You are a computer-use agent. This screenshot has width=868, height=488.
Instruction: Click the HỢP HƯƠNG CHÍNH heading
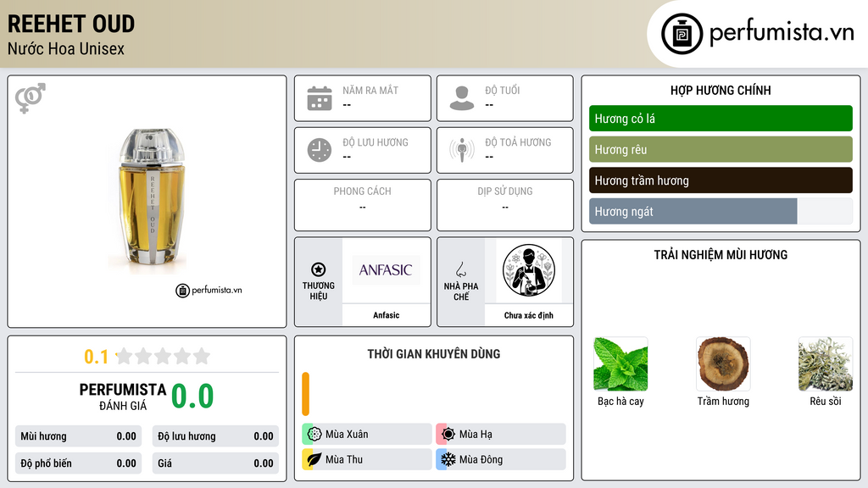coord(721,90)
